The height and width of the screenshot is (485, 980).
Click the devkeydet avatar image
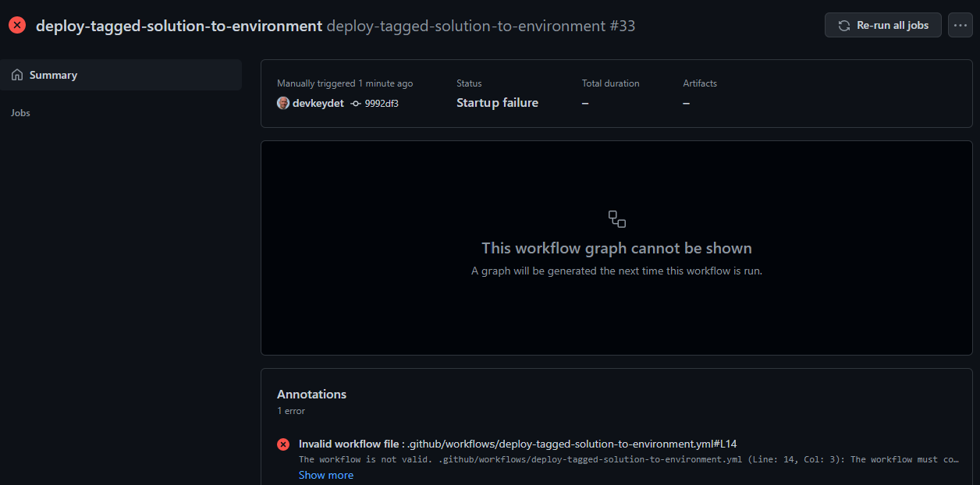point(282,103)
